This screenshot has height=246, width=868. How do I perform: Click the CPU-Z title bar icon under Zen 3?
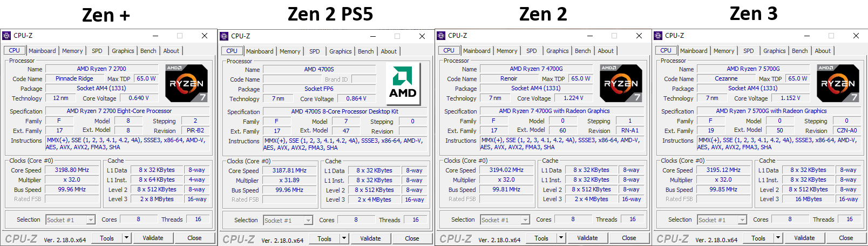(x=658, y=36)
